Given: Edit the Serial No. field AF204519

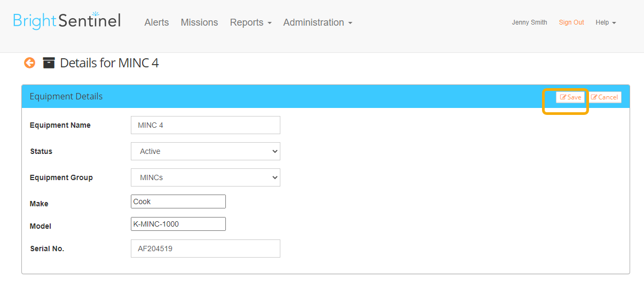Looking at the screenshot, I should (x=206, y=249).
